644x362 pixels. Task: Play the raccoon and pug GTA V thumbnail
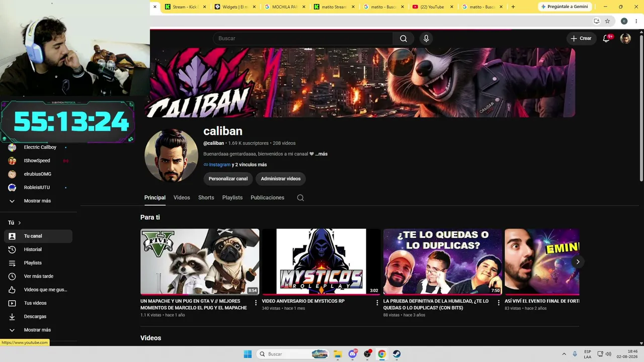(x=200, y=261)
